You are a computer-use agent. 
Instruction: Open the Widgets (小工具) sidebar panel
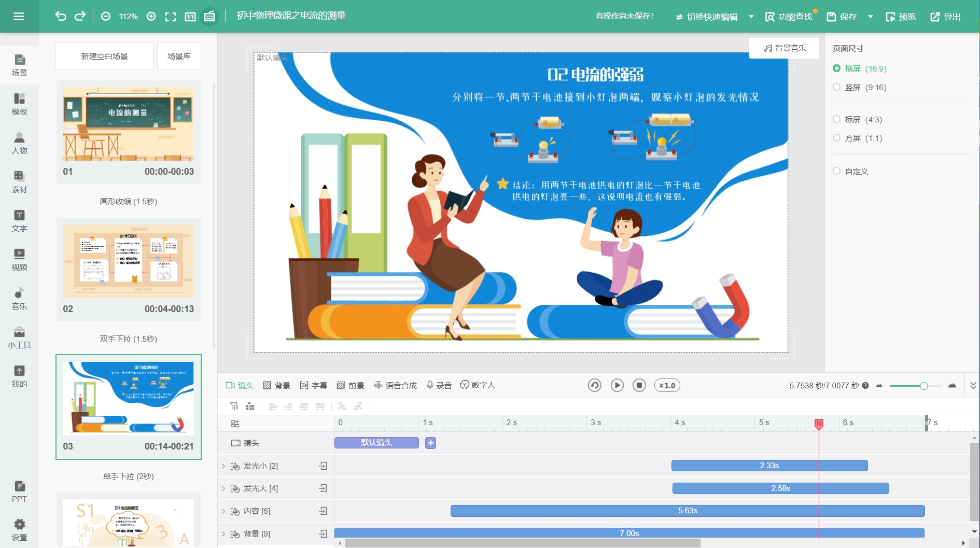click(19, 338)
